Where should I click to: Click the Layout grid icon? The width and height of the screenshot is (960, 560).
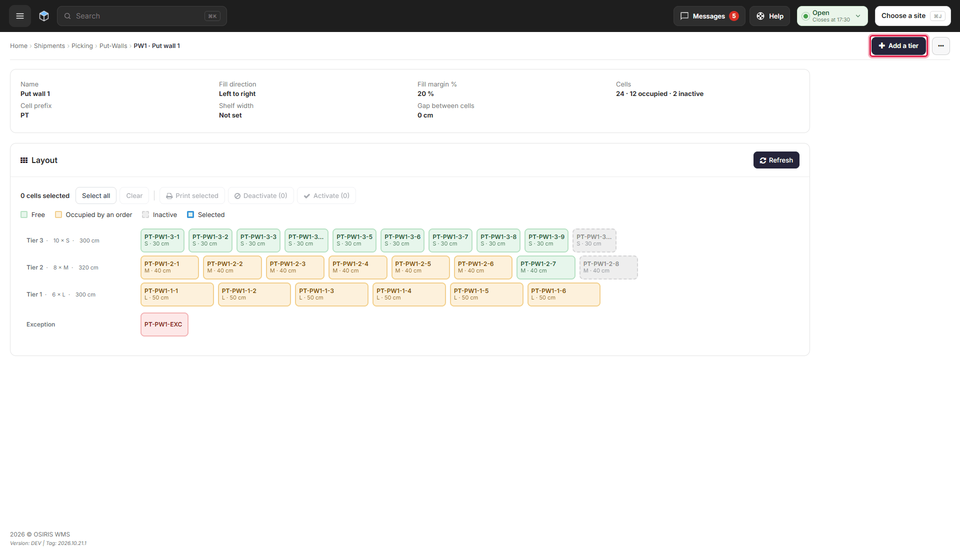click(24, 160)
